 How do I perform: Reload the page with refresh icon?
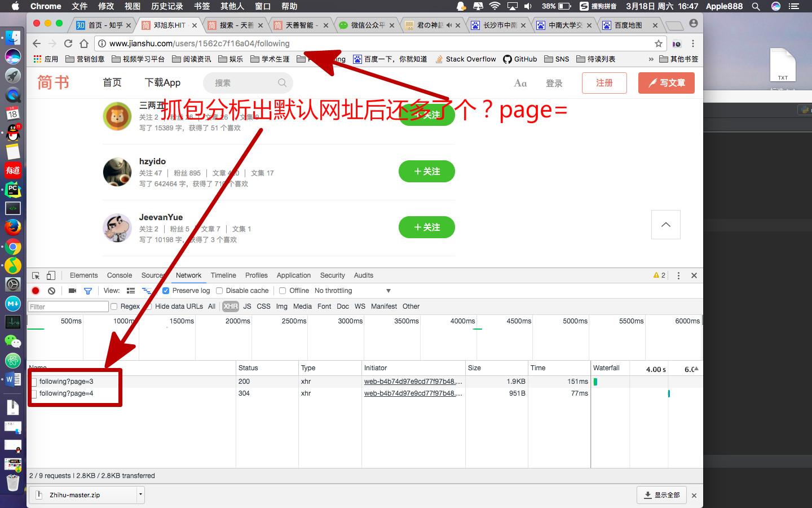(x=68, y=43)
